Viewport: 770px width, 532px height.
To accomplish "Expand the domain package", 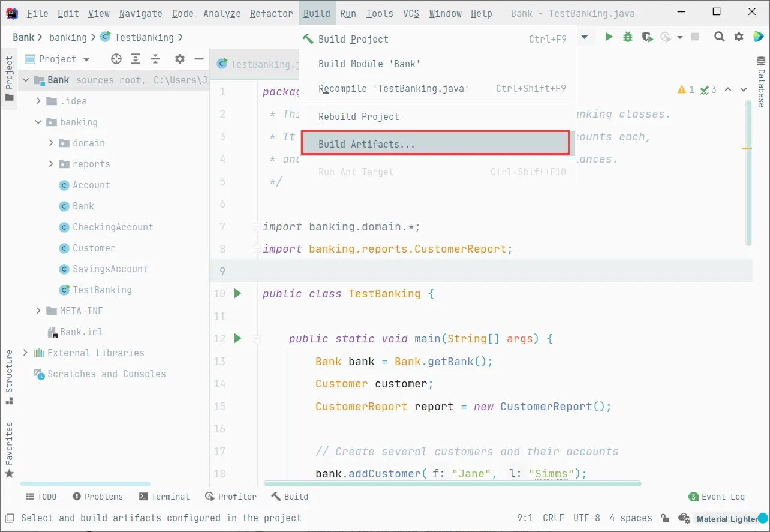I will pyautogui.click(x=52, y=143).
